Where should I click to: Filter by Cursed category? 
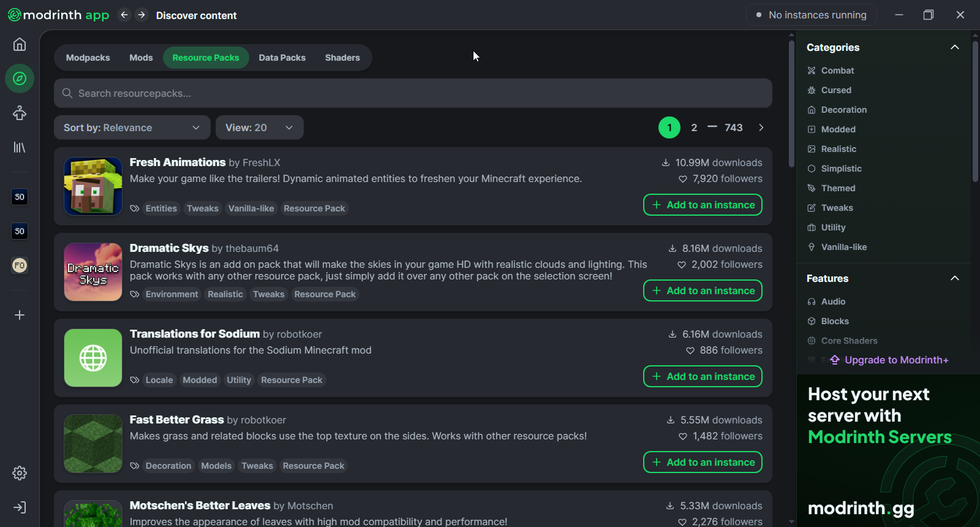(829, 90)
